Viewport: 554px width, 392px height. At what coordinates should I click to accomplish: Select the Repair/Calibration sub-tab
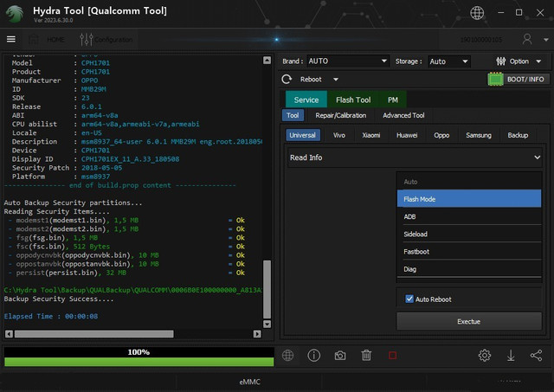(340, 115)
